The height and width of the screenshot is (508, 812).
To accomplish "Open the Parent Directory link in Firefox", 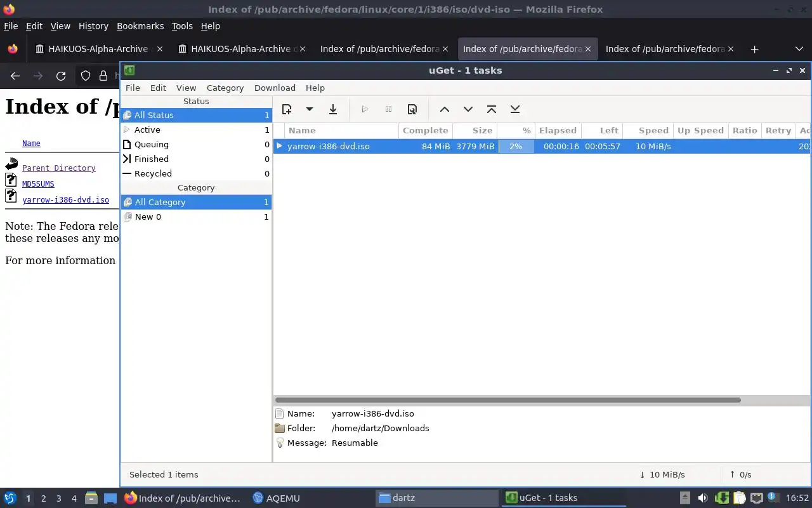I will [59, 168].
